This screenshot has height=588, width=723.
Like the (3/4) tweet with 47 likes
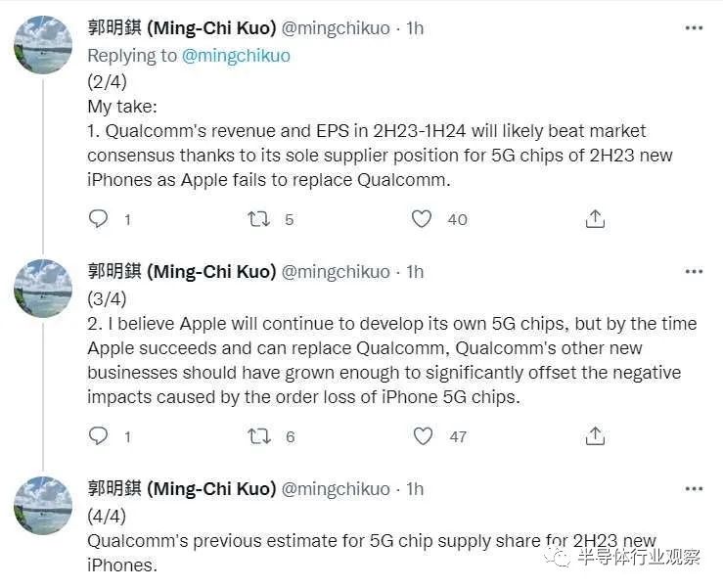point(423,435)
